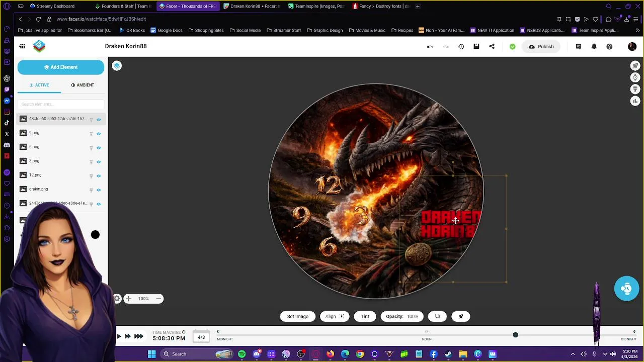Viewport: 644px width, 362px height.
Task: Redo the last undone change
Action: pyautogui.click(x=445, y=47)
